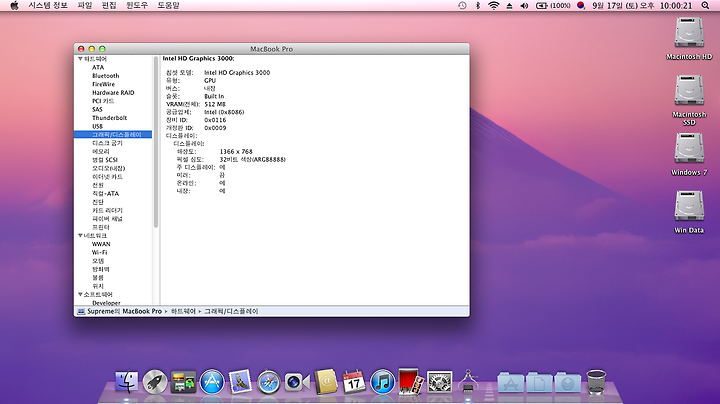Open Wi-Fi status menu

pos(494,6)
